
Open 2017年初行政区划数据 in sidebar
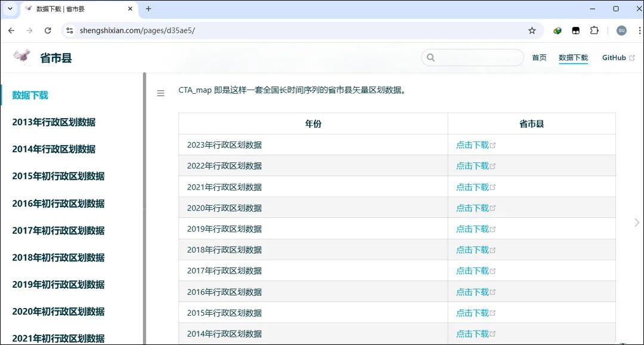pyautogui.click(x=58, y=230)
